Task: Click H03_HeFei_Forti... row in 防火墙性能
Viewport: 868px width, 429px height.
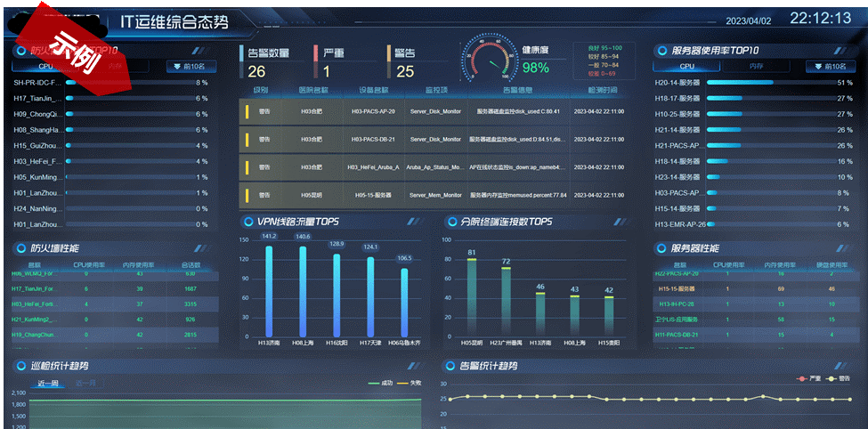Action: [x=115, y=304]
